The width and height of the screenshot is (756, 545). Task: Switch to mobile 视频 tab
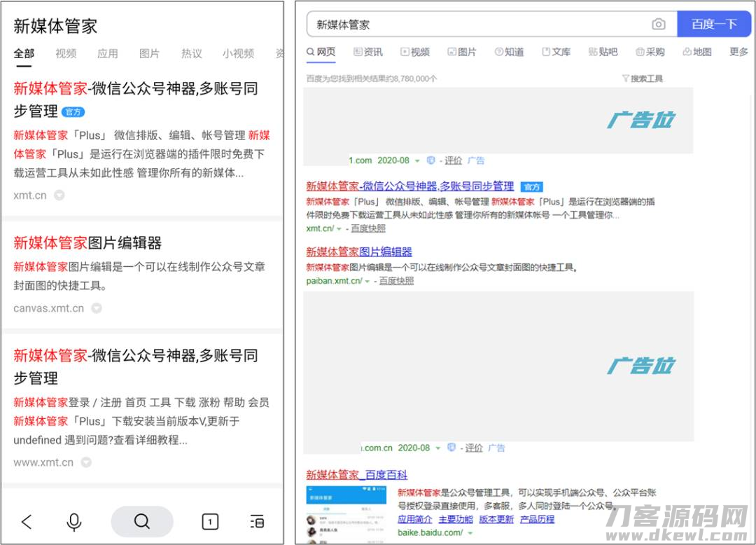point(66,53)
